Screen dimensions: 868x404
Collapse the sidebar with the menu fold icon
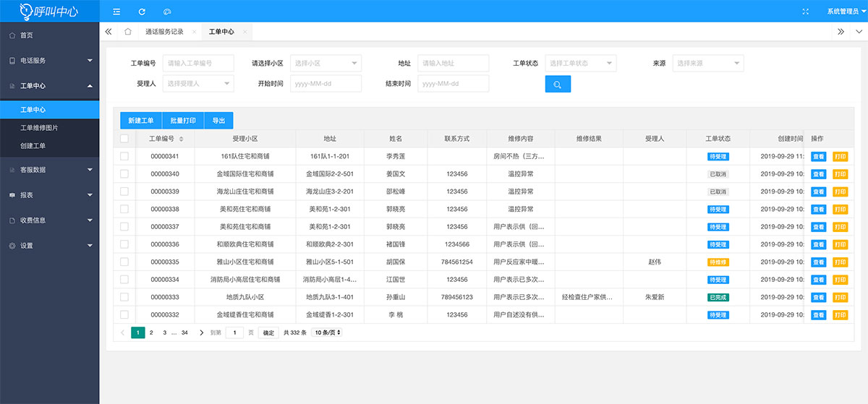[116, 12]
